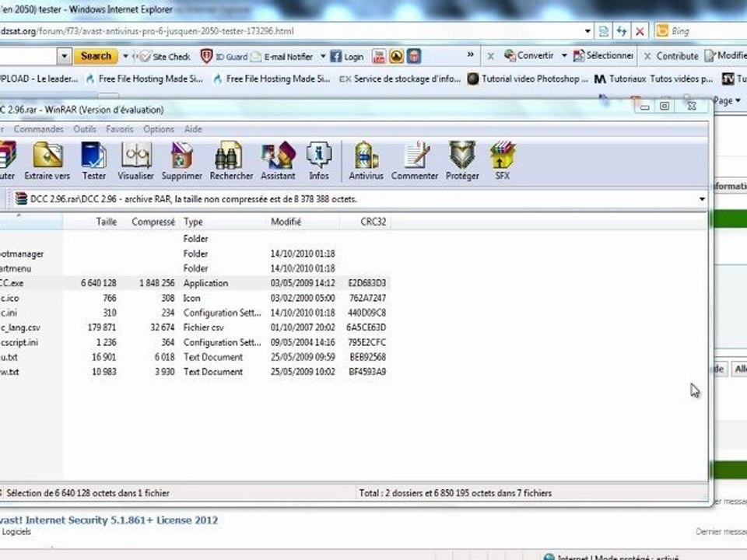The height and width of the screenshot is (560, 747).
Task: Select the Configuration Settings row sized 1 236
Action: point(195,342)
